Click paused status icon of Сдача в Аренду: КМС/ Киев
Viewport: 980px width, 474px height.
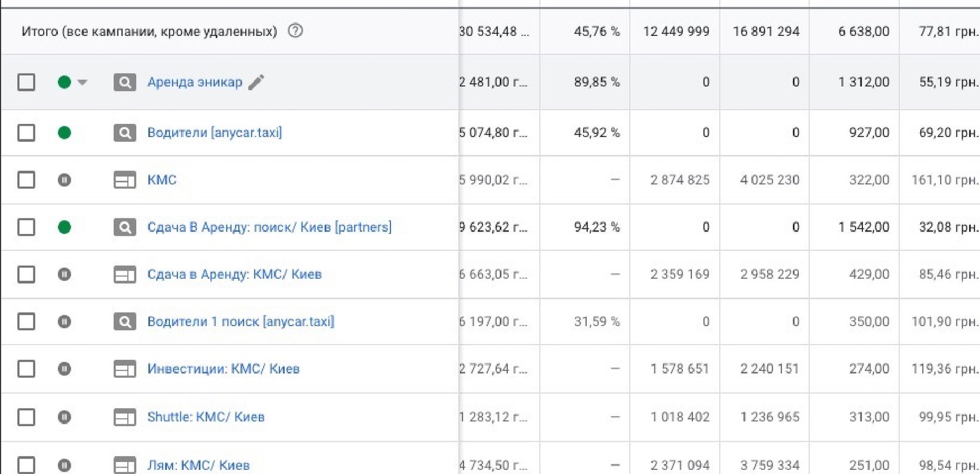pyautogui.click(x=65, y=274)
